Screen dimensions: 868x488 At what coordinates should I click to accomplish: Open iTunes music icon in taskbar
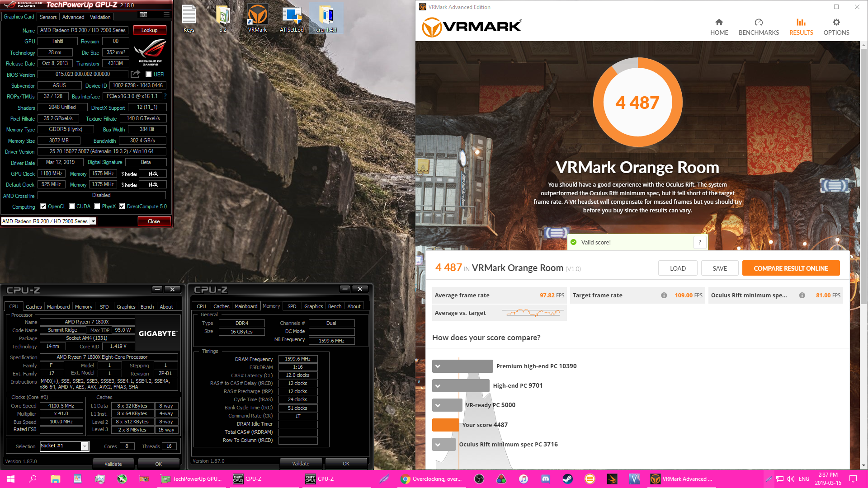click(523, 479)
